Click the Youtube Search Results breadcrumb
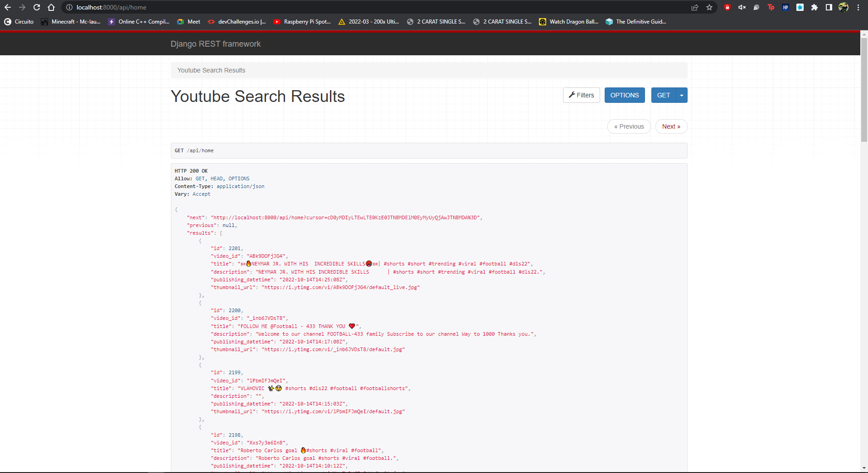The height and width of the screenshot is (473, 868). click(211, 70)
